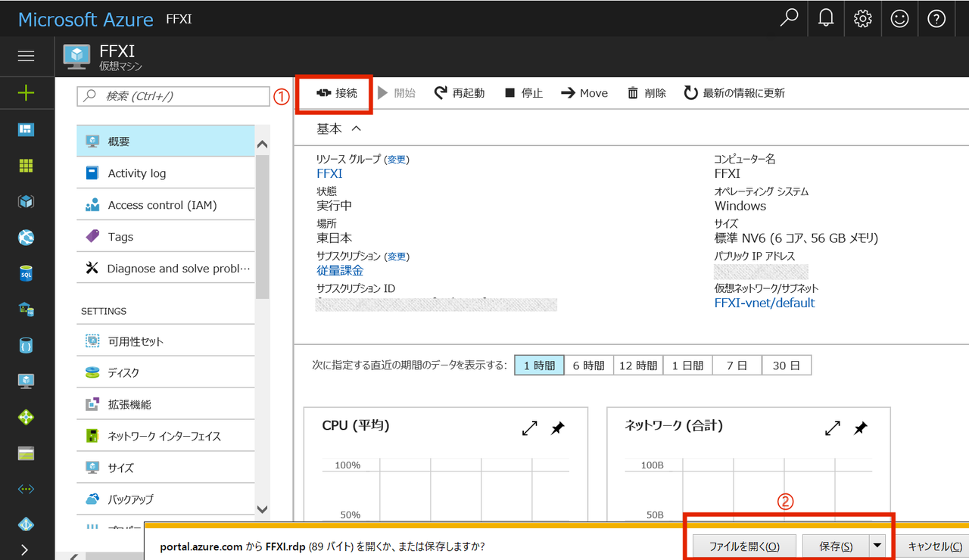
Task: Open All resources grid icon
Action: point(26,166)
